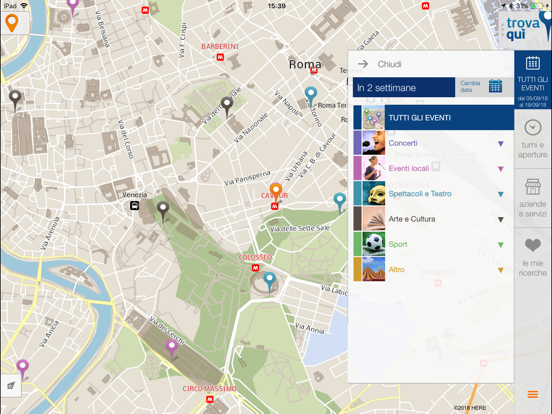Tap the dark pin near Venezia

point(163,211)
